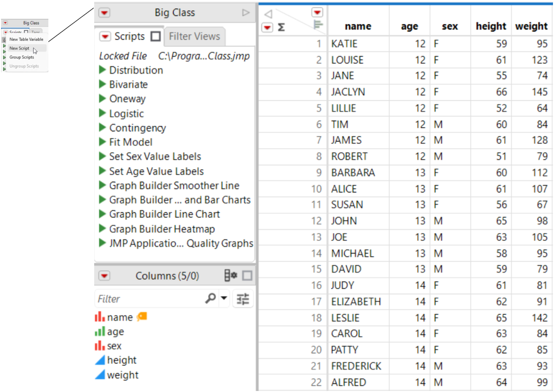Open filter options using the sliders icon
The width and height of the screenshot is (554, 392).
click(x=243, y=299)
